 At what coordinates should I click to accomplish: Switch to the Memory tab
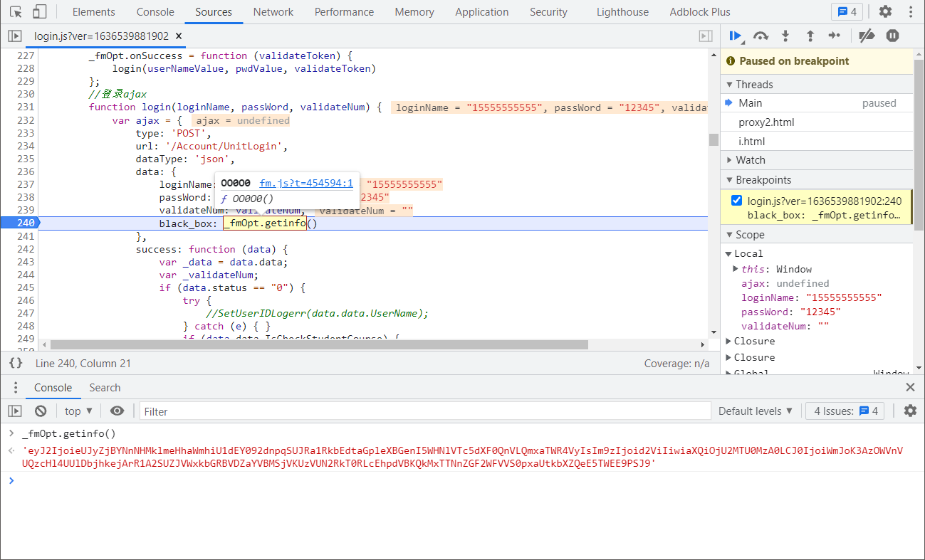tap(414, 11)
